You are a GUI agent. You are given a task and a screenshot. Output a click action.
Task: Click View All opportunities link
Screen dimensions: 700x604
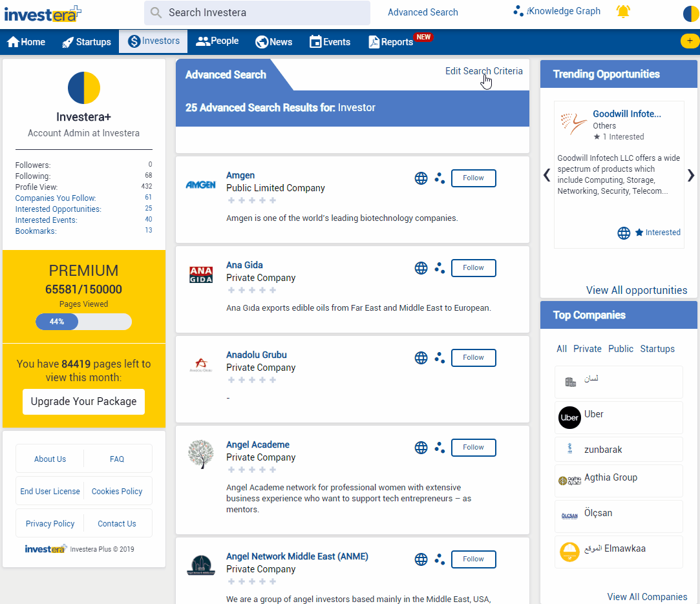pos(637,291)
